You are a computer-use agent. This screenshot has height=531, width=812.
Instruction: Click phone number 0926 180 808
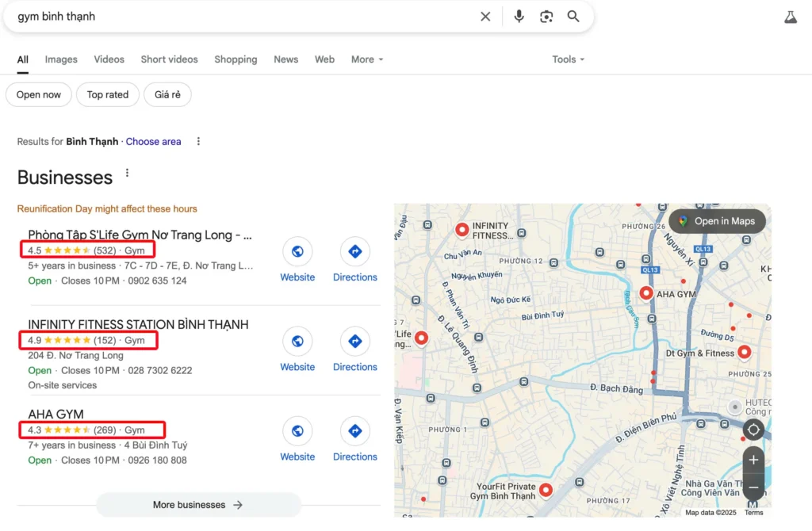pyautogui.click(x=158, y=460)
